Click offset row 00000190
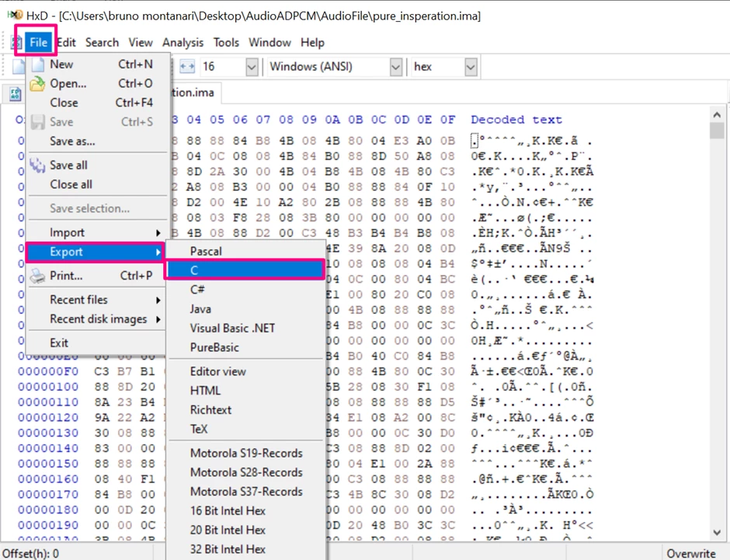 click(48, 526)
